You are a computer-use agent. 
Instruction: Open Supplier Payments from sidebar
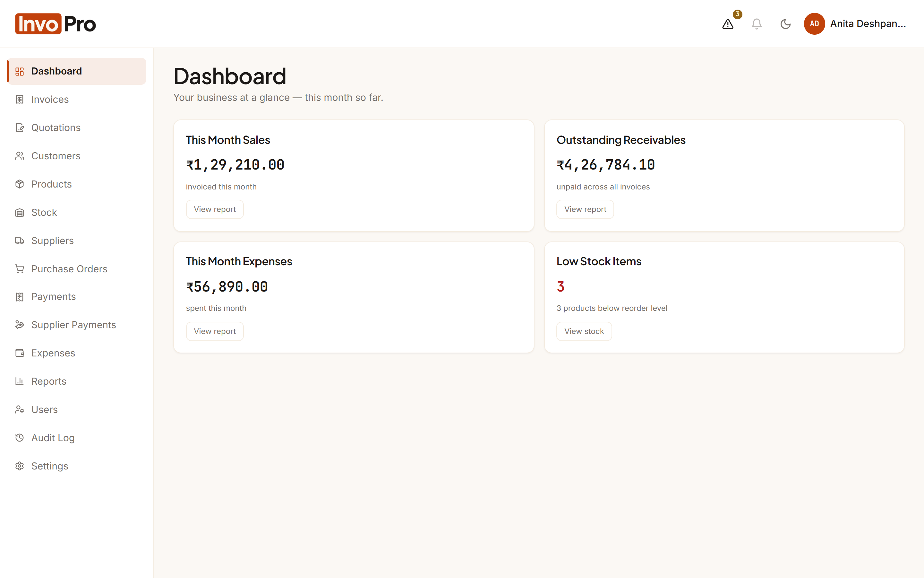tap(77, 325)
